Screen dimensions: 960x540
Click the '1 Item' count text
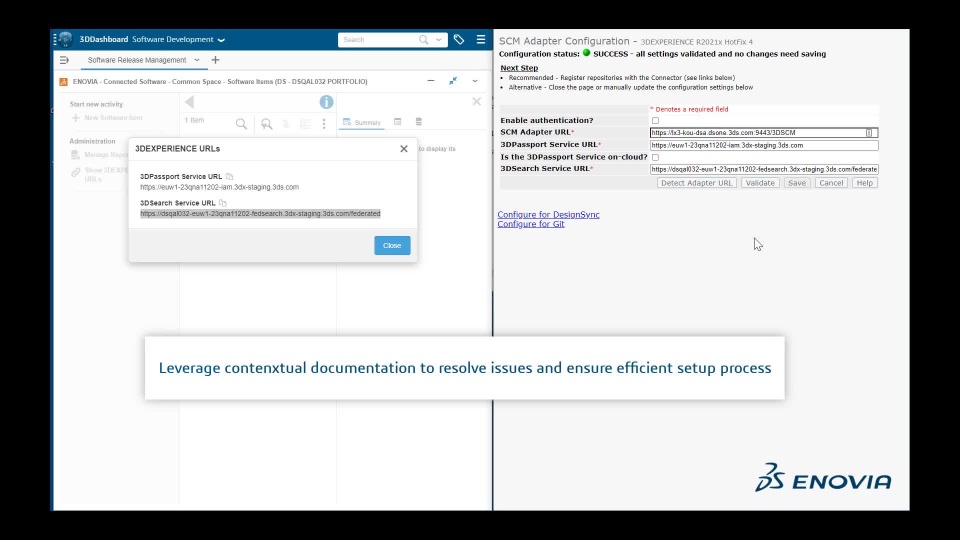[194, 120]
